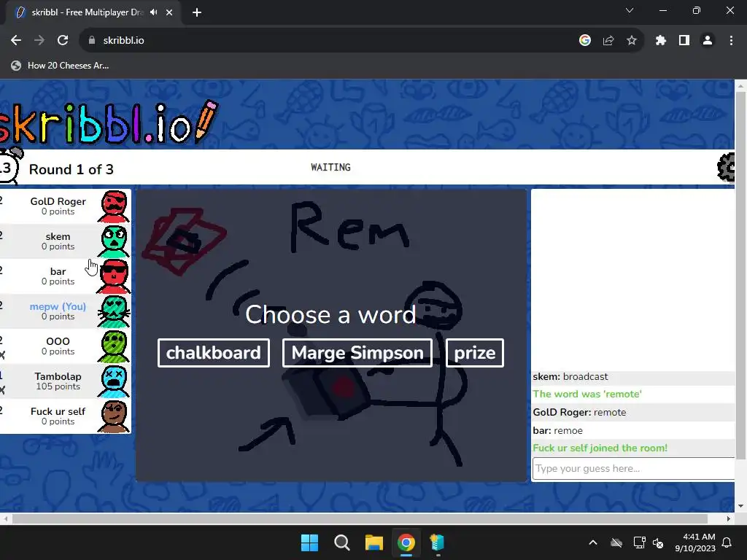Toggle the browser side panel
The image size is (747, 560).
[x=684, y=41]
